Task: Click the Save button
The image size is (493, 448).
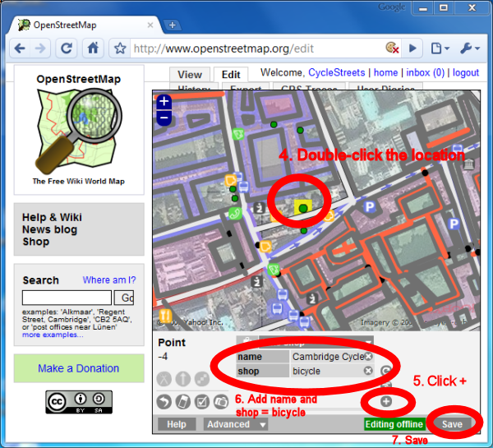Action: click(x=452, y=424)
